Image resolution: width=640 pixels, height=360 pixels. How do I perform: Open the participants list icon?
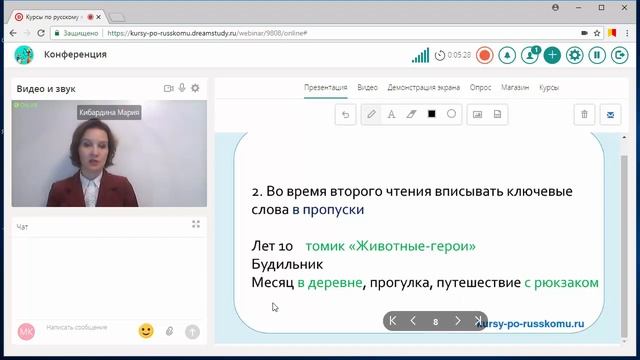coord(529,55)
